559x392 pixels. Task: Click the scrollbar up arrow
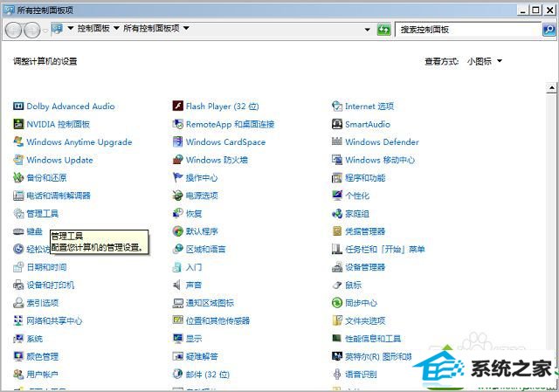[x=551, y=87]
